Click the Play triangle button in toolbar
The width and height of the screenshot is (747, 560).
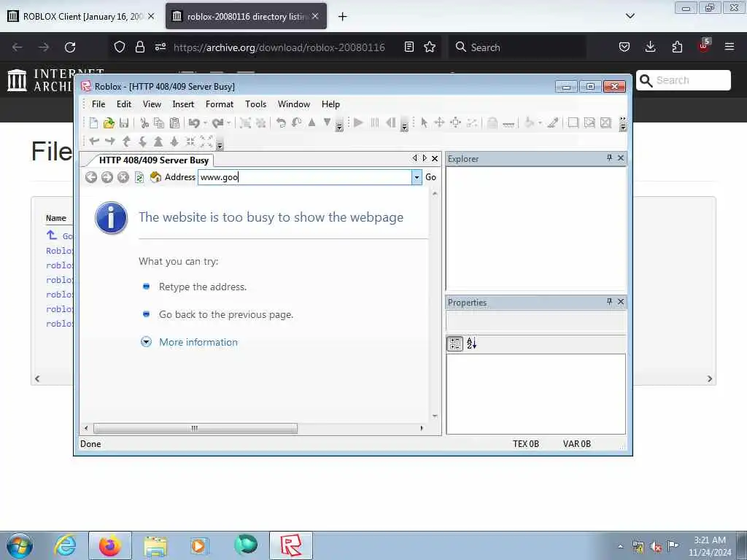(359, 122)
